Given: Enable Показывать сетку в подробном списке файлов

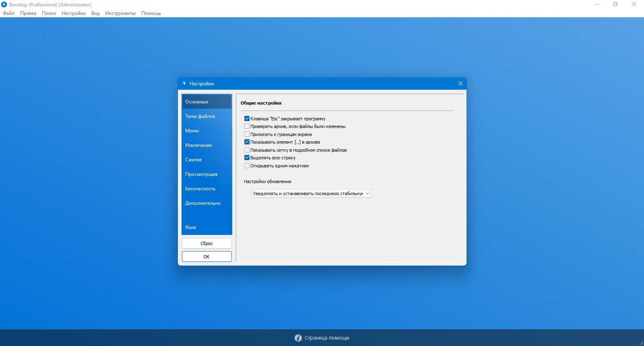Looking at the screenshot, I should click(x=247, y=150).
